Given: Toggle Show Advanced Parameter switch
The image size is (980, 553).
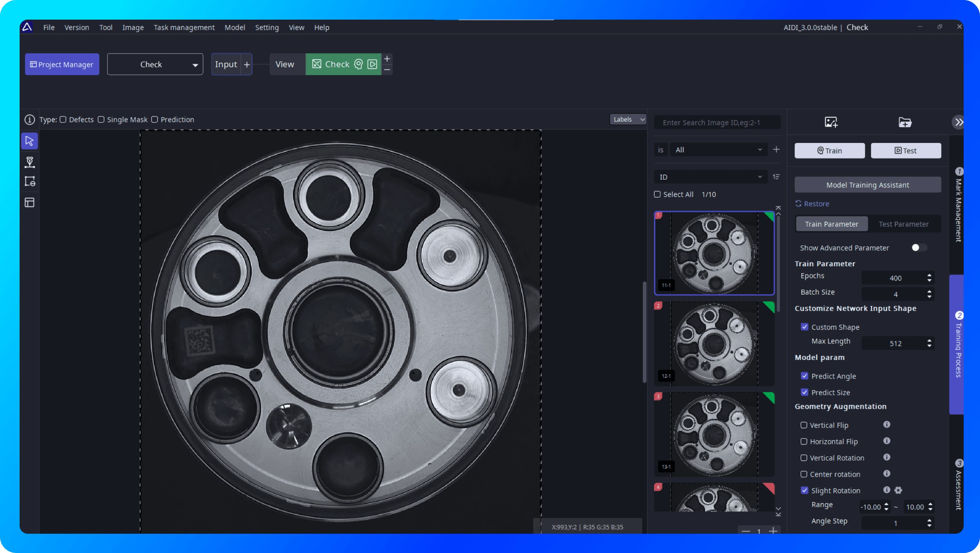Looking at the screenshot, I should [919, 248].
